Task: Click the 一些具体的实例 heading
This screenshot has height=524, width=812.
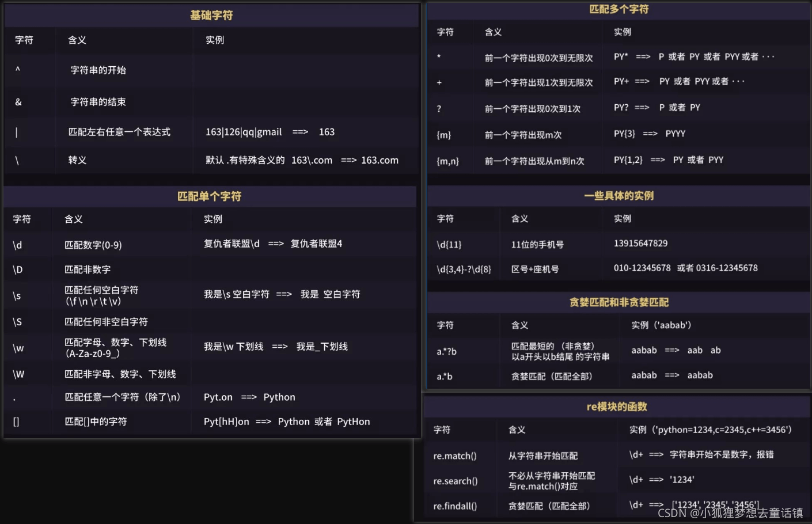Action: [619, 196]
